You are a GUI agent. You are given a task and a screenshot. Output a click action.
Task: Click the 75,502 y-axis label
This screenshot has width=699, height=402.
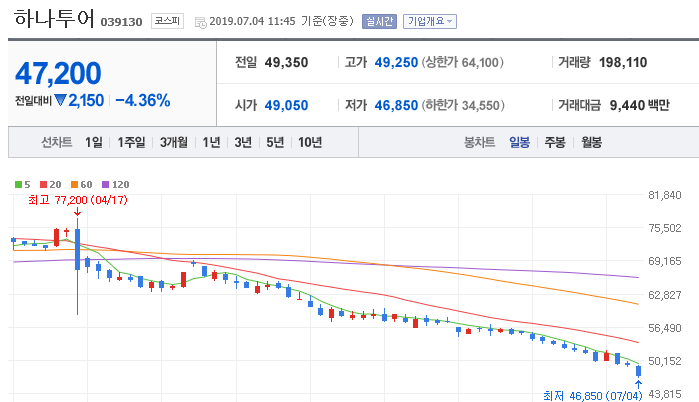[x=665, y=228]
